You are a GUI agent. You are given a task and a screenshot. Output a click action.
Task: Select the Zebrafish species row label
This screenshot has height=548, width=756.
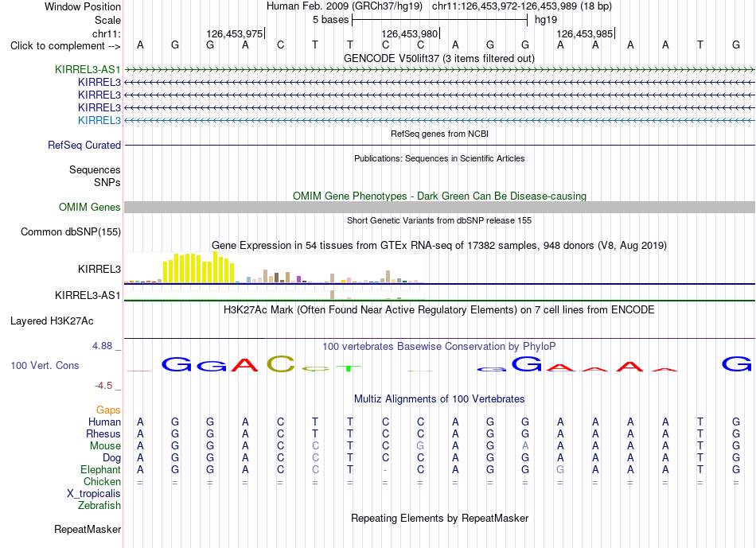99,506
